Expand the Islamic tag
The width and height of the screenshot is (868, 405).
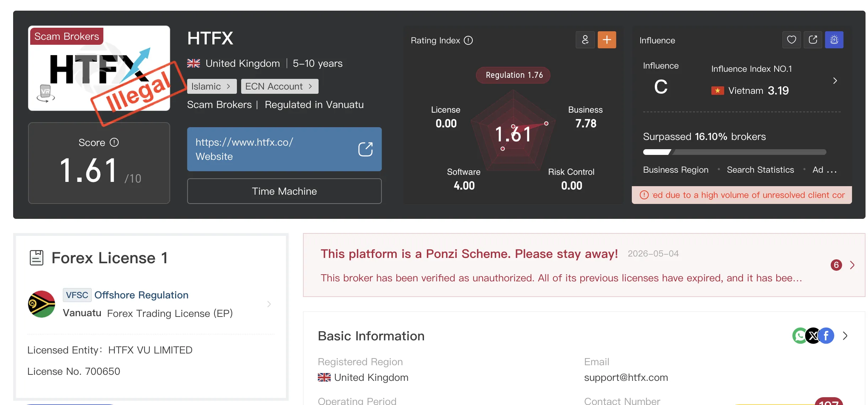tap(212, 86)
